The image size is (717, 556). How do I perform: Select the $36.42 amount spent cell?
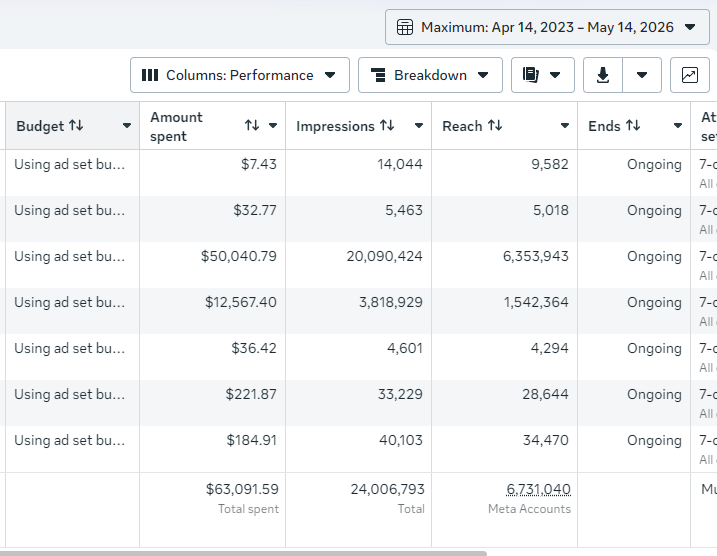(213, 357)
